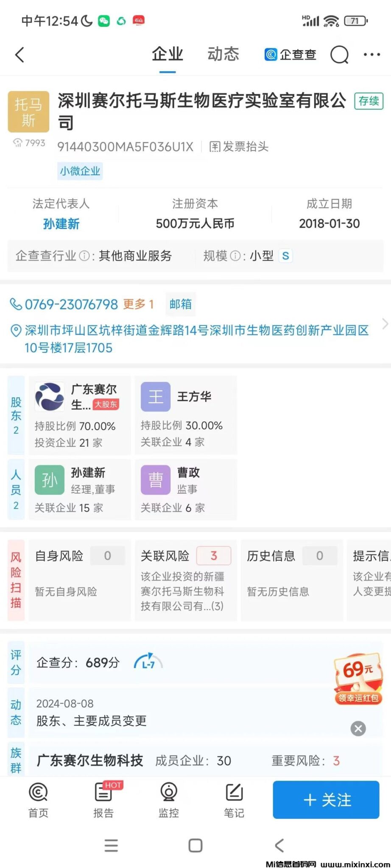391x868 pixels.
Task: Tap the 关注 follow button
Action: coord(326,800)
